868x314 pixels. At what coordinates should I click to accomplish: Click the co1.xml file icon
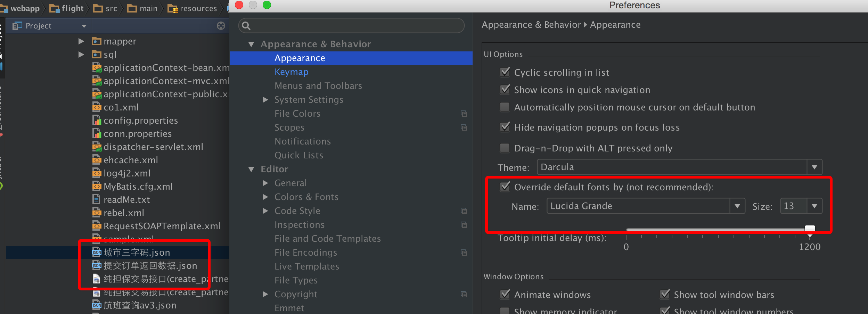tap(97, 107)
